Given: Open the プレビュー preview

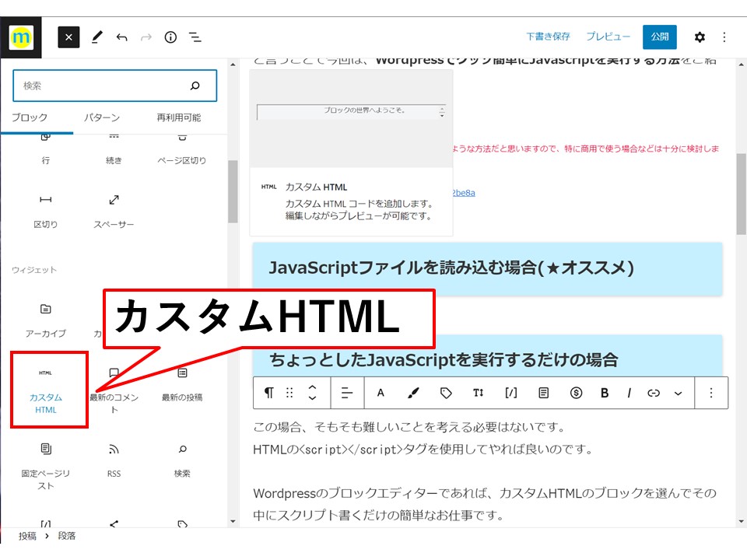Looking at the screenshot, I should tap(608, 37).
